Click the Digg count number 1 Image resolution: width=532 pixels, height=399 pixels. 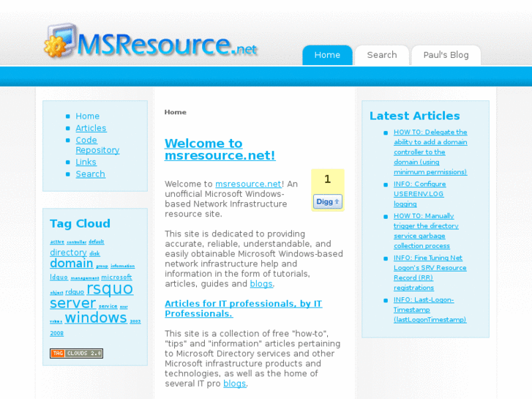(x=327, y=179)
